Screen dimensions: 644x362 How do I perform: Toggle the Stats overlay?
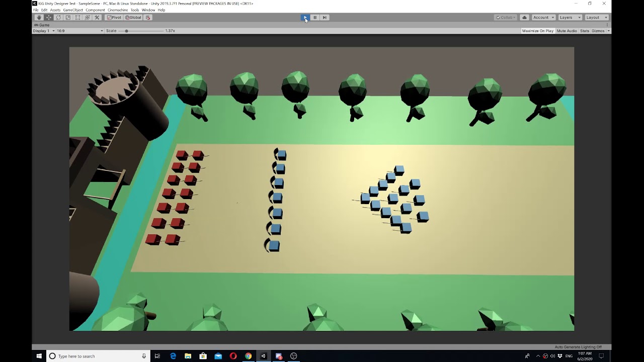[x=584, y=31]
